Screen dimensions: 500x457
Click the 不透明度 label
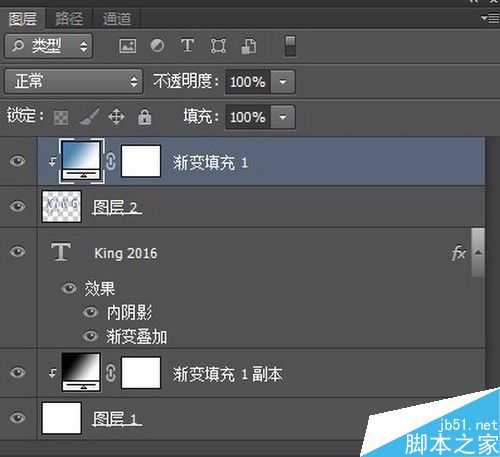pos(186,81)
